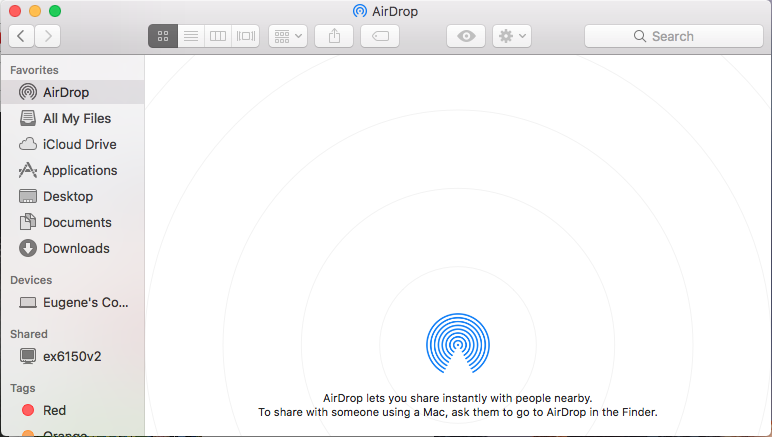The image size is (772, 437).
Task: Switch to icon view
Action: click(x=163, y=36)
